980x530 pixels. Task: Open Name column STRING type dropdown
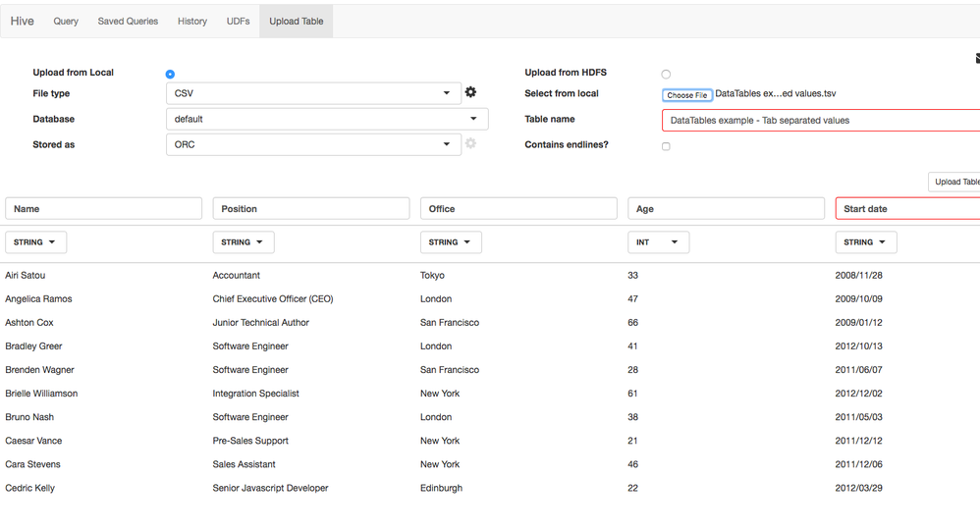(x=35, y=242)
